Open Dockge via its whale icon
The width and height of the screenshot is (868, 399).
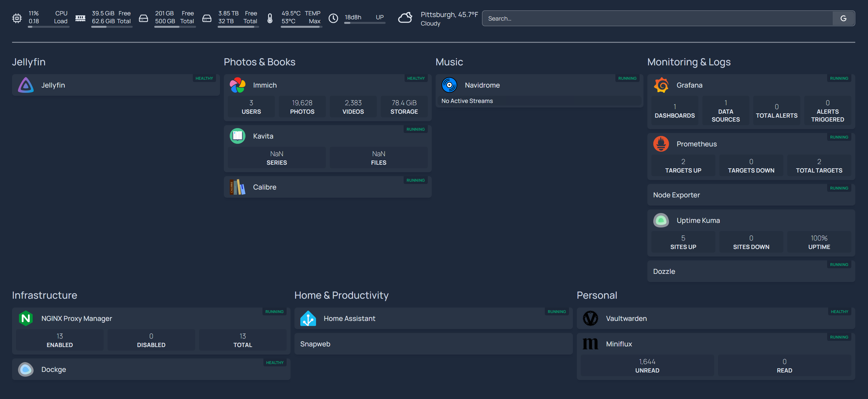pos(26,369)
